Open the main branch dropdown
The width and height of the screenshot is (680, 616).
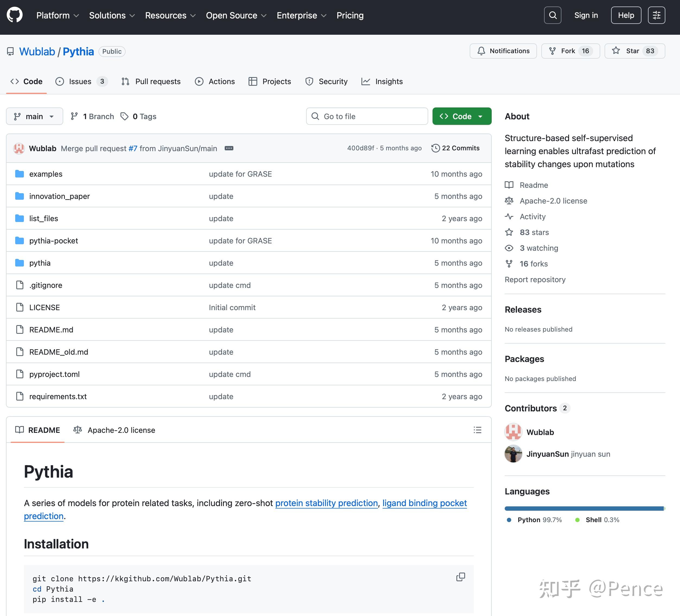pos(34,116)
